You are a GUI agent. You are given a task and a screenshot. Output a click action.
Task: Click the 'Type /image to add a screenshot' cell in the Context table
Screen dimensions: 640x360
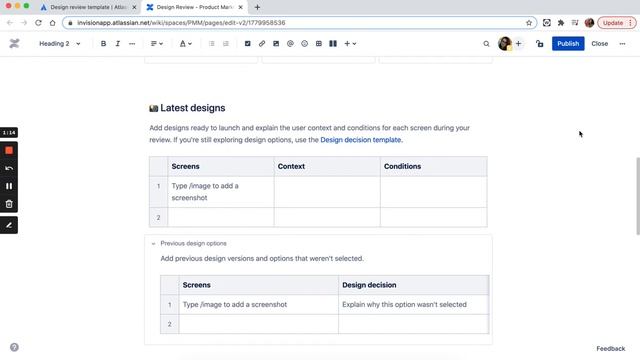(221, 192)
